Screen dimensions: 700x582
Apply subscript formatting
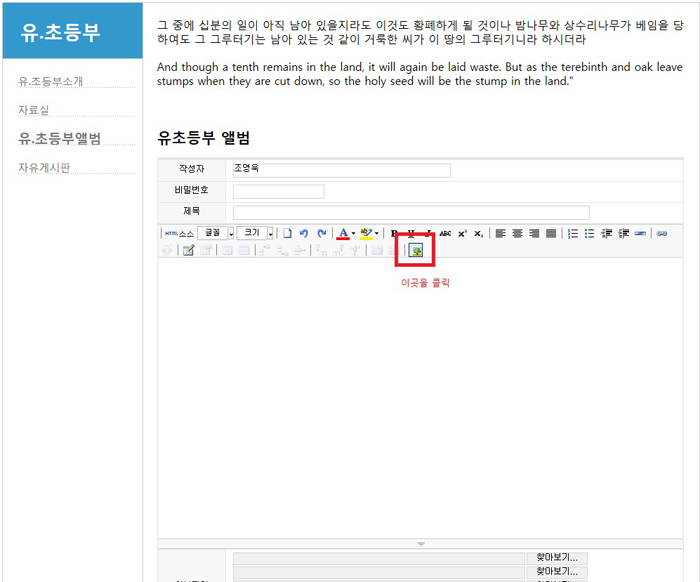pyautogui.click(x=479, y=233)
